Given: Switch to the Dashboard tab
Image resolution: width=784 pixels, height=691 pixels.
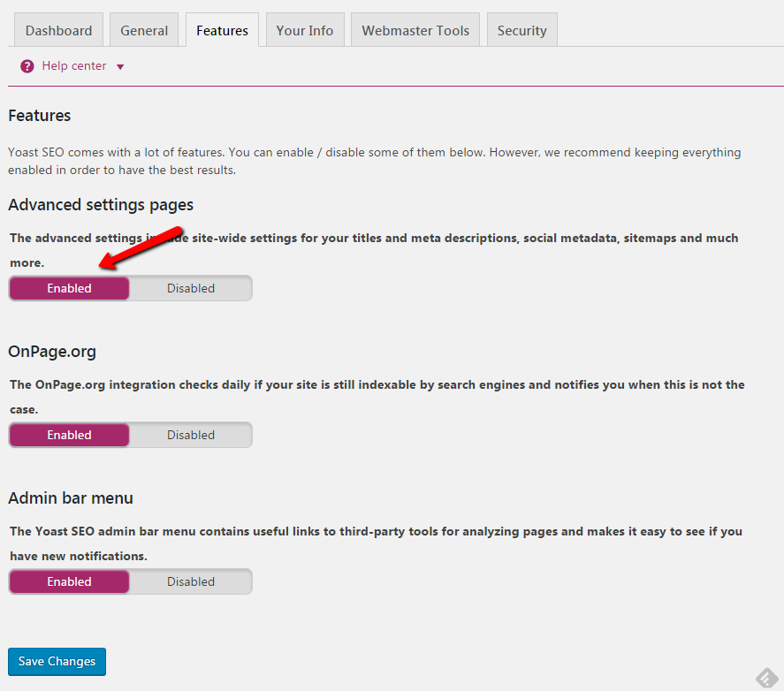Looking at the screenshot, I should coord(58,30).
